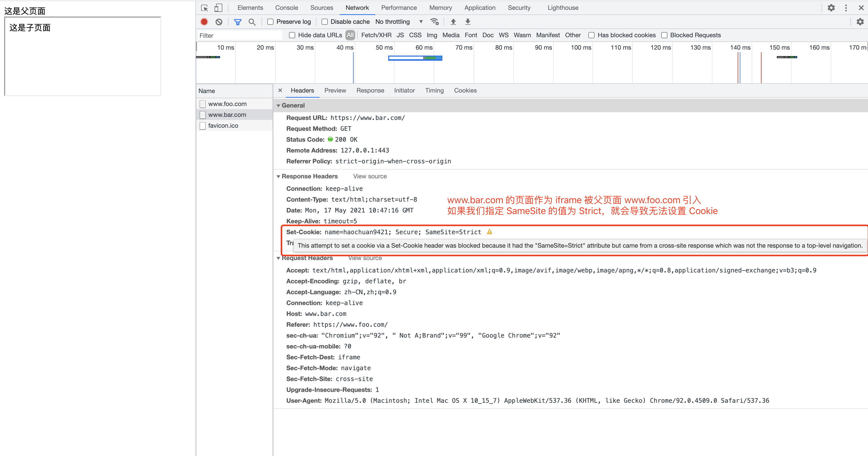
Task: Switch to the Elements tab
Action: tap(250, 8)
